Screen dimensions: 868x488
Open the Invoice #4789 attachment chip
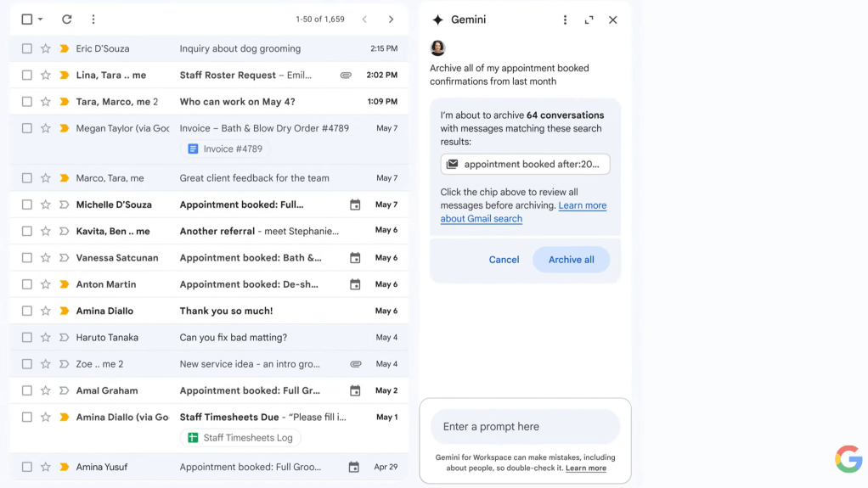pos(225,149)
